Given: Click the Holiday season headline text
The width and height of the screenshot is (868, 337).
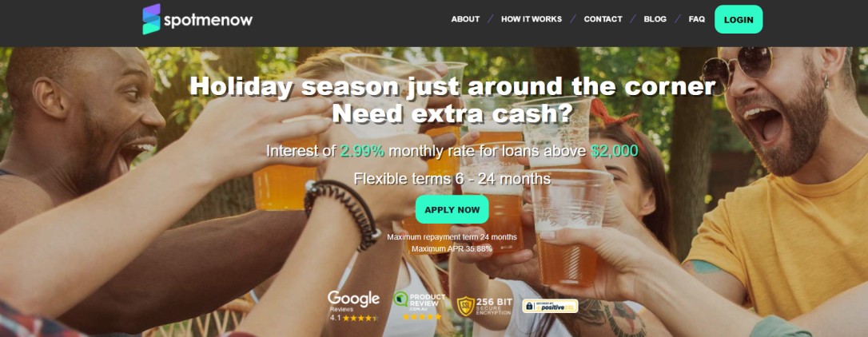Looking at the screenshot, I should click(x=452, y=87).
